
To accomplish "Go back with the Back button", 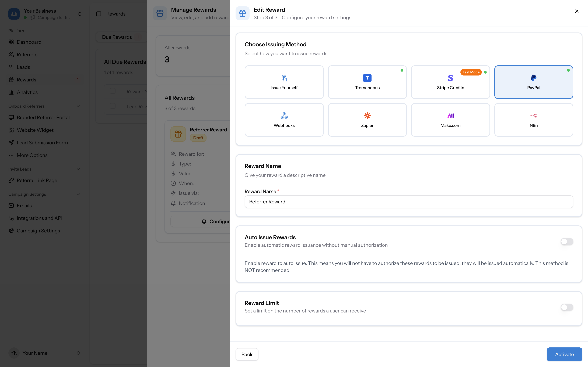I will tap(247, 354).
